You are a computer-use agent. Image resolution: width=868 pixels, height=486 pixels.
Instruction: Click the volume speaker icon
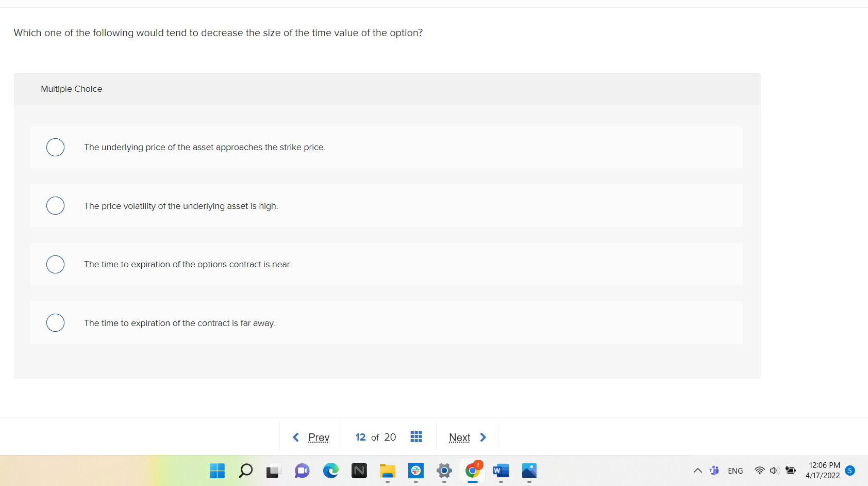click(x=774, y=471)
